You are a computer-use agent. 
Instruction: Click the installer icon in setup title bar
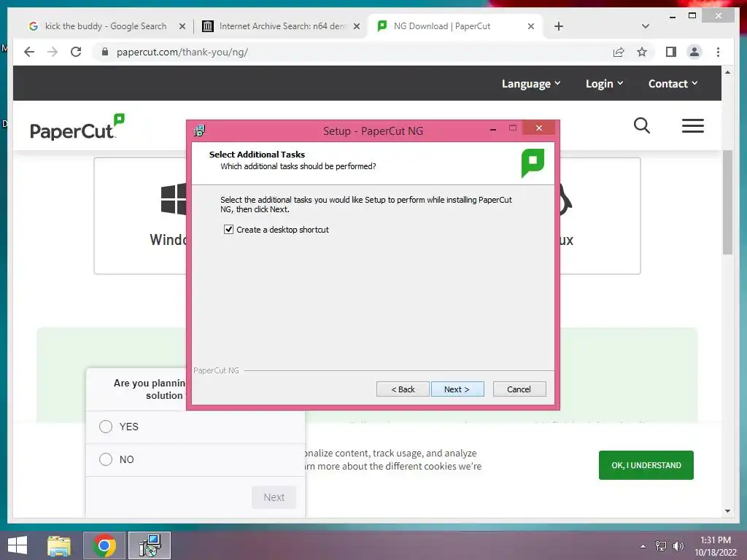200,131
